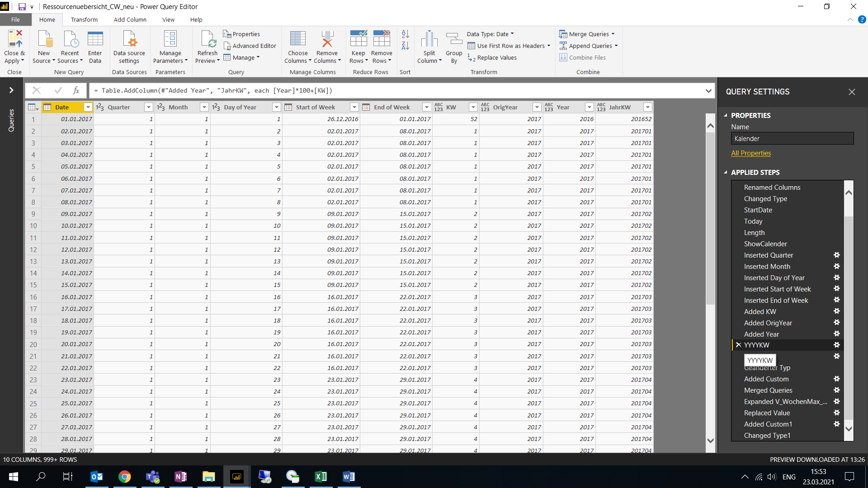Switch to the View tab
868x488 pixels.
click(168, 19)
